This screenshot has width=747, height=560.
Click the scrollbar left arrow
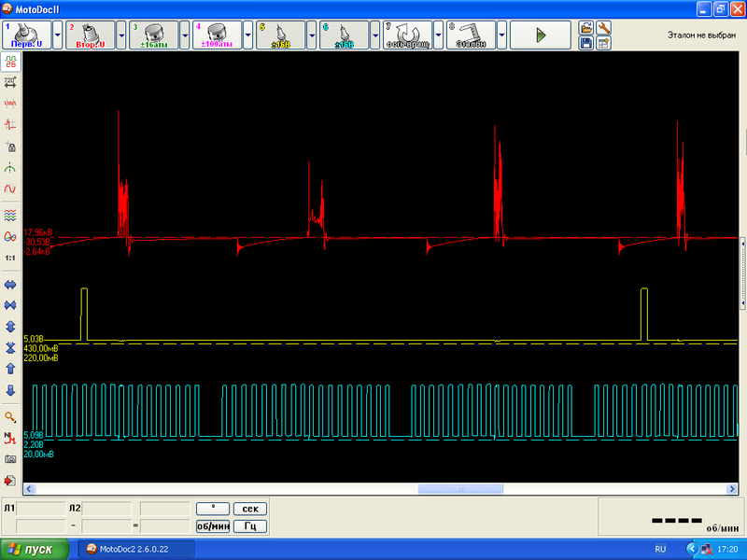coord(29,489)
